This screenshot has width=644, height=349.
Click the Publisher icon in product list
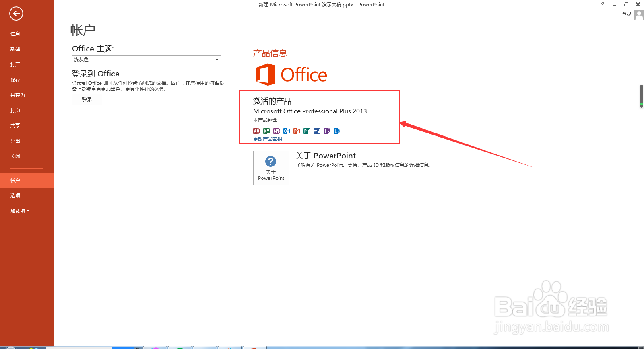(307, 131)
